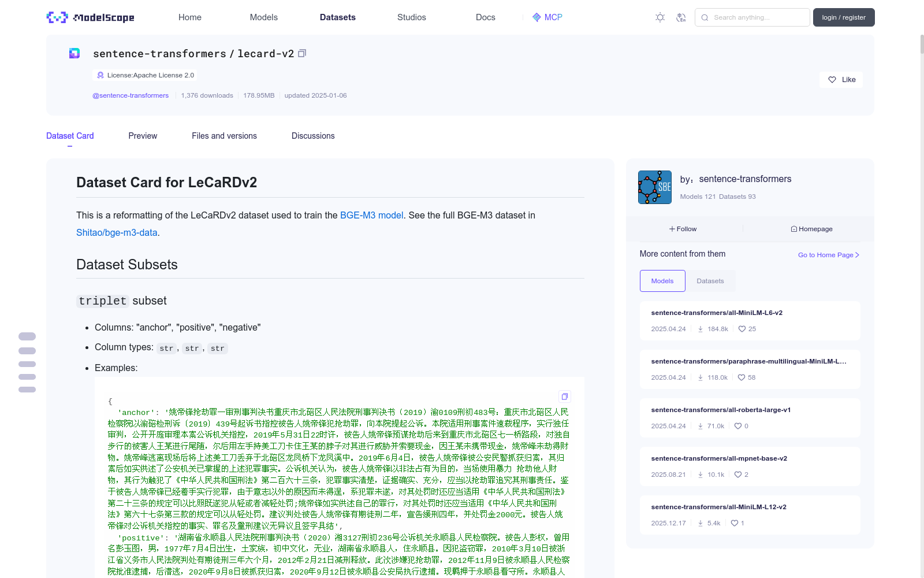The image size is (924, 578).
Task: Click 'Models 121' count under the author name
Action: click(698, 197)
